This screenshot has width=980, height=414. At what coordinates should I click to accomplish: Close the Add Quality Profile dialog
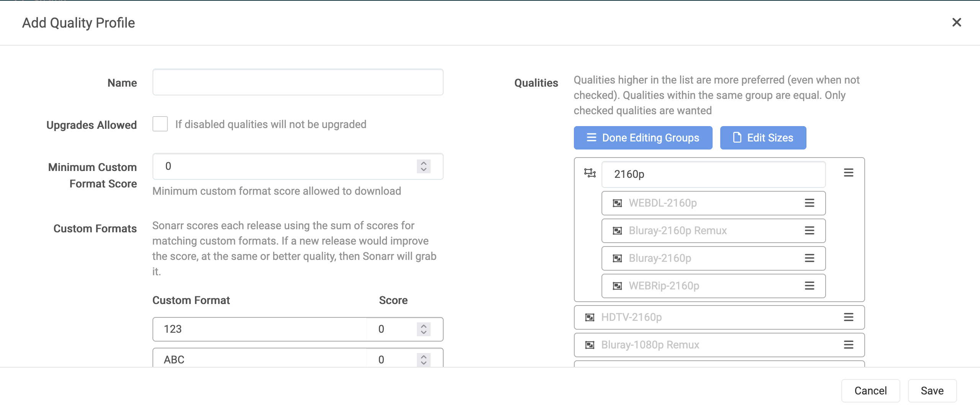(956, 23)
